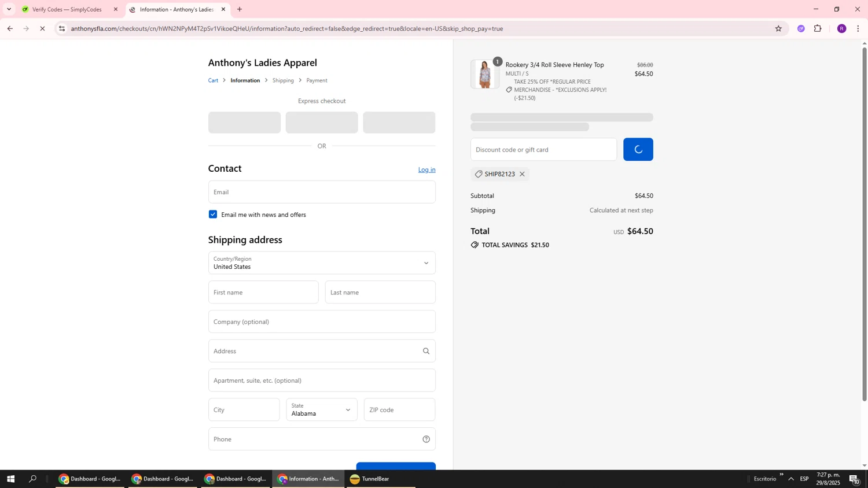Open Information Anth... Chrome taskbar window
The height and width of the screenshot is (488, 868).
click(x=308, y=479)
